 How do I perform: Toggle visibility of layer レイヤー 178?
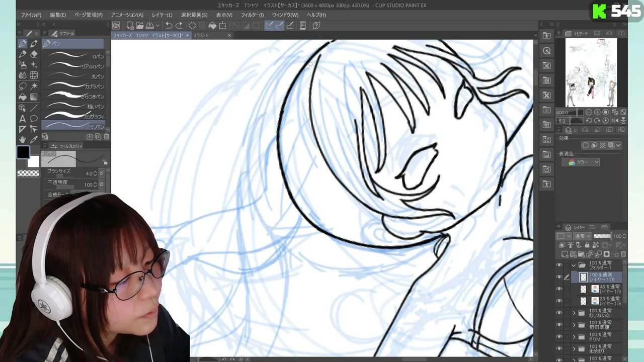pos(559,301)
